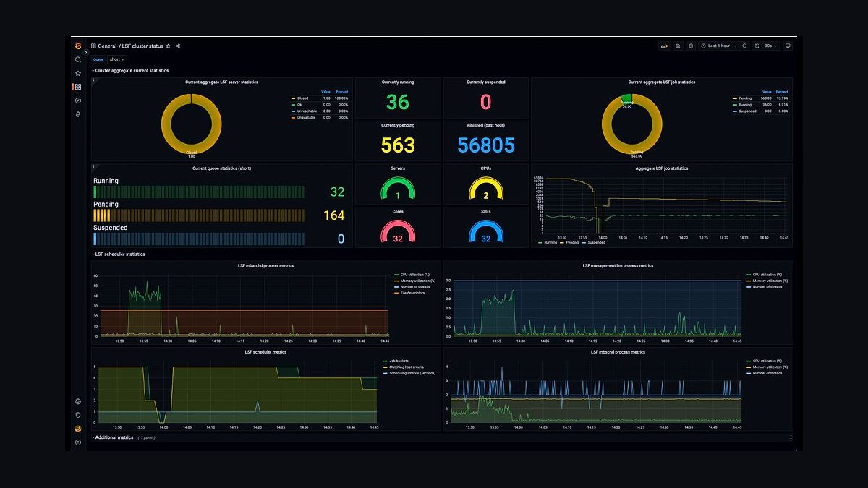The image size is (868, 488).
Task: Sort job statistics legend by Percent header
Action: pos(782,92)
